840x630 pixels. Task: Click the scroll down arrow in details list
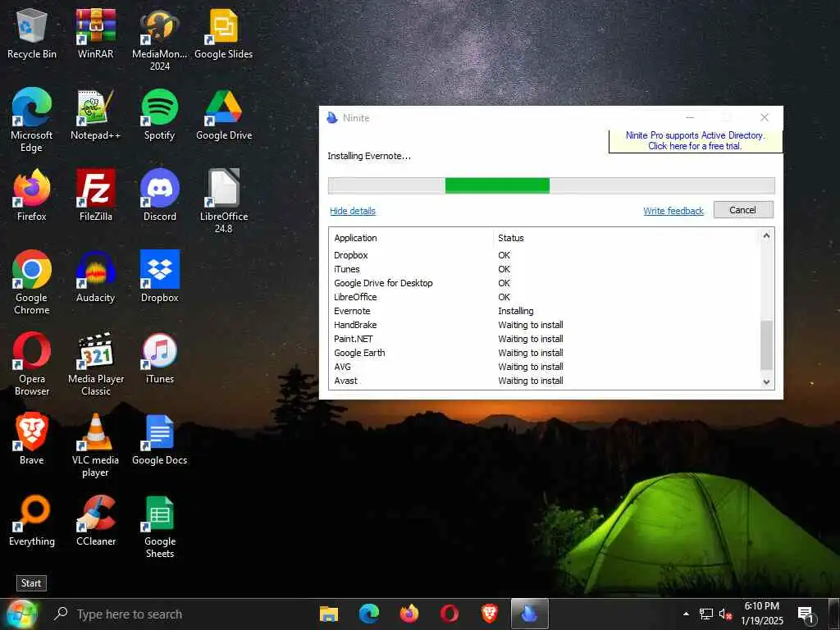point(767,382)
